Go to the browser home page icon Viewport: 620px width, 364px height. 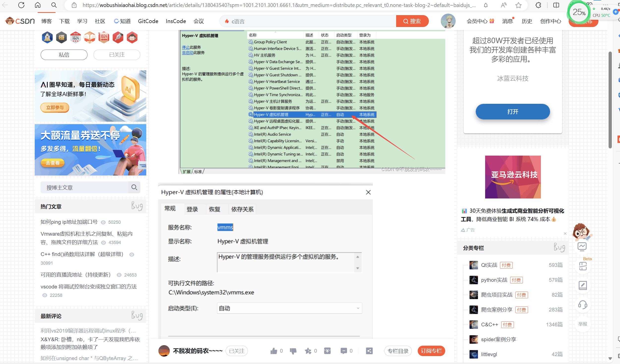[x=37, y=5]
